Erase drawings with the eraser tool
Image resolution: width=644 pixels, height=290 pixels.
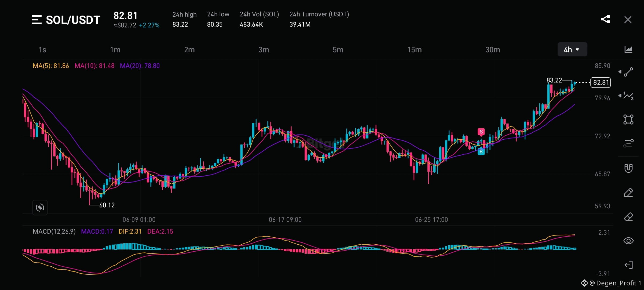628,217
